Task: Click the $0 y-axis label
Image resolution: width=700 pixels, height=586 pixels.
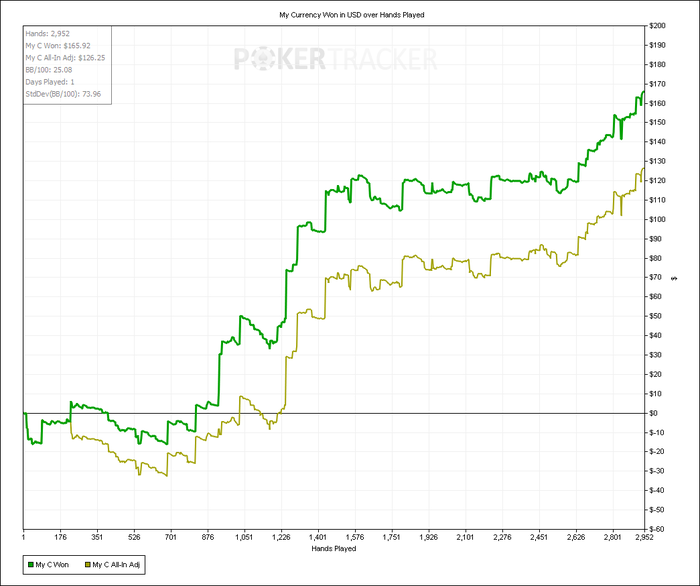Action: 654,413
